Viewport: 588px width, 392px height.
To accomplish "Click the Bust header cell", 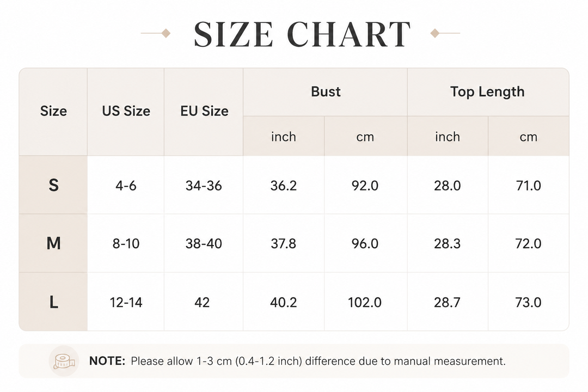I will pos(326,92).
